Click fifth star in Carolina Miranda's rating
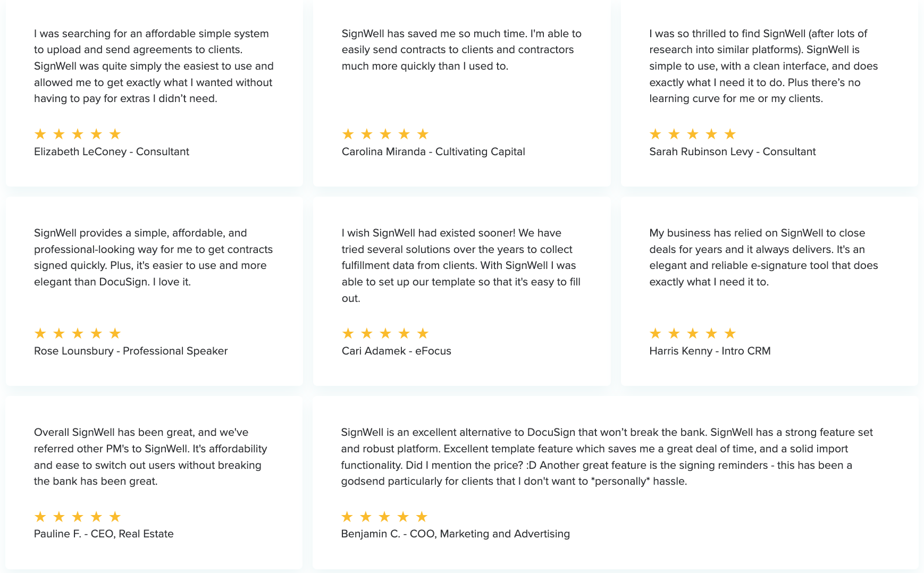The width and height of the screenshot is (924, 573). point(423,134)
